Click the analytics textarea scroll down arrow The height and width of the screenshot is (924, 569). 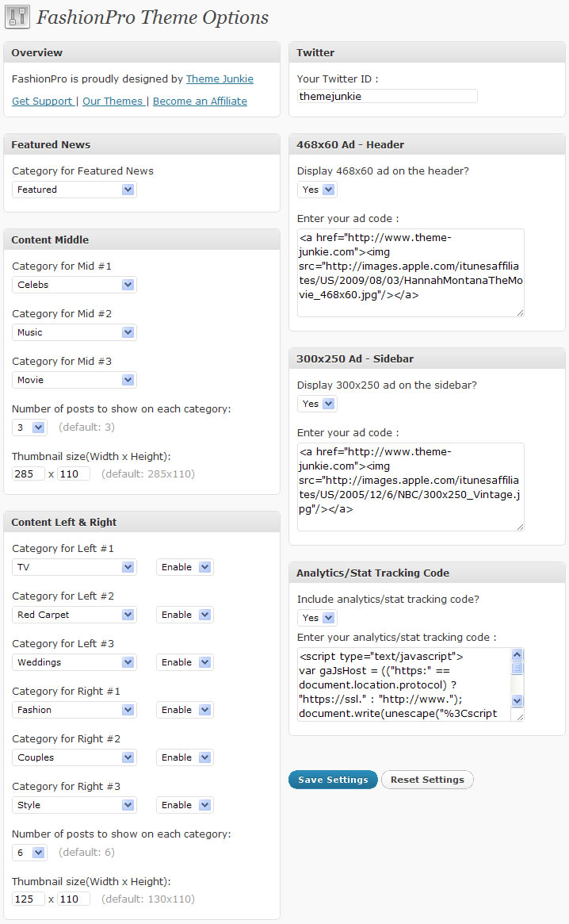(517, 700)
